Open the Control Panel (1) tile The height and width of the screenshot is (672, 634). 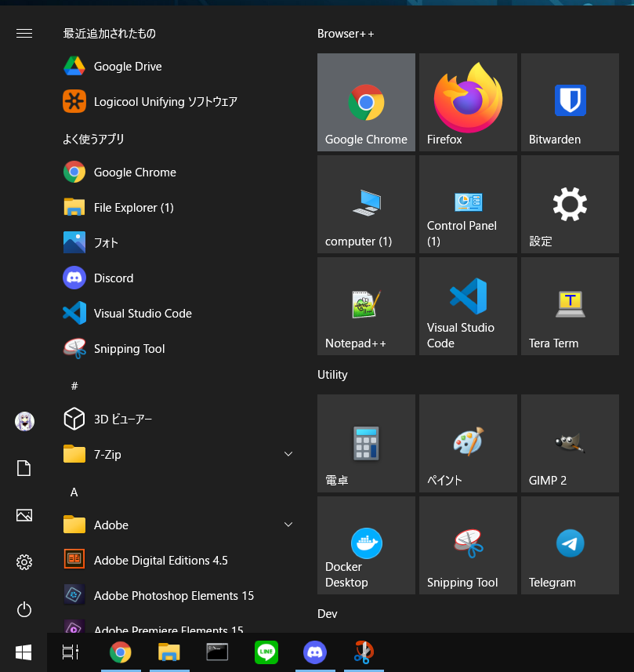(468, 204)
